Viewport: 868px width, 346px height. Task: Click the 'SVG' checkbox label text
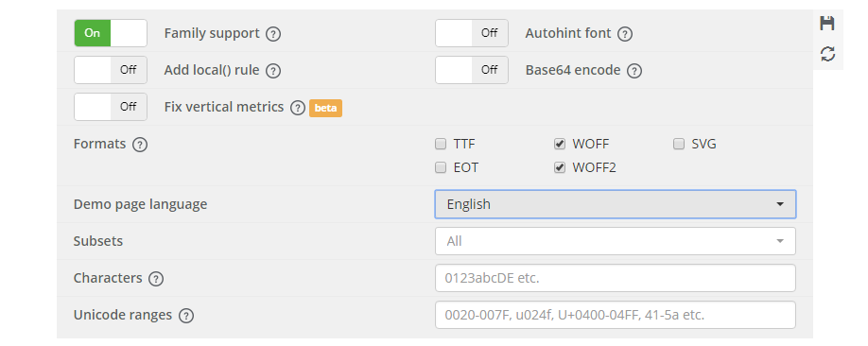703,145
